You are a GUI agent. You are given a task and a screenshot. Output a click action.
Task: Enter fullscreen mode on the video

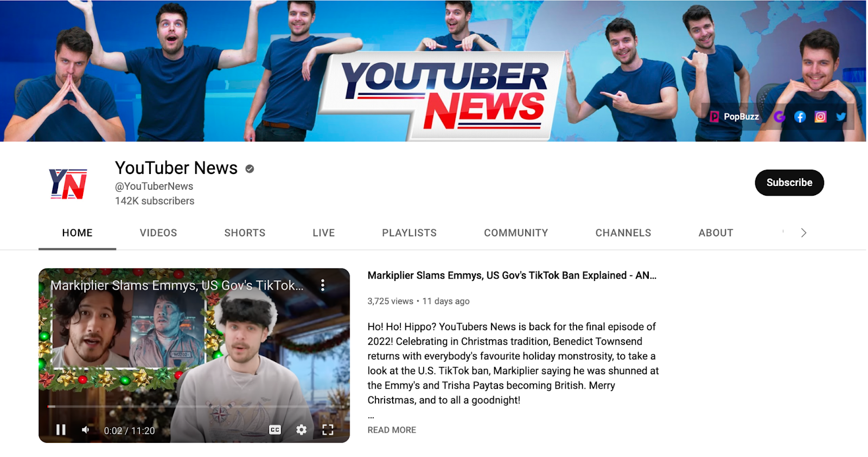coord(328,430)
